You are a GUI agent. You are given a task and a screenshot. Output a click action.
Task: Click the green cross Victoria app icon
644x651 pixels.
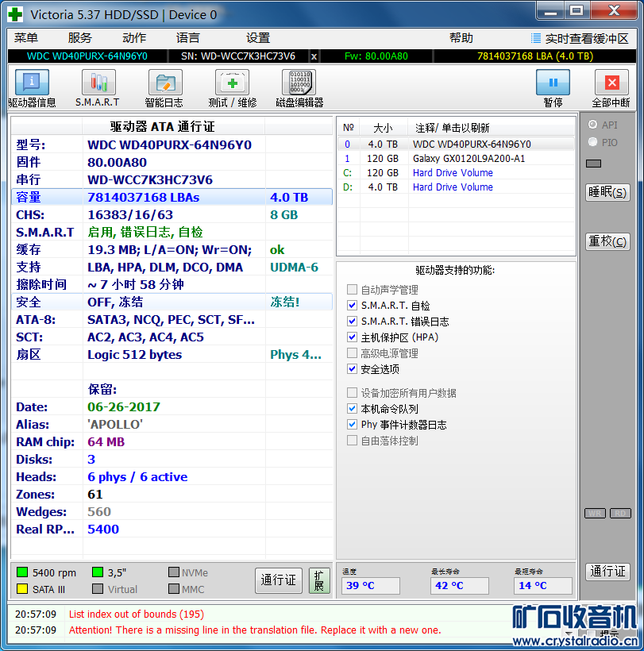coord(15,14)
